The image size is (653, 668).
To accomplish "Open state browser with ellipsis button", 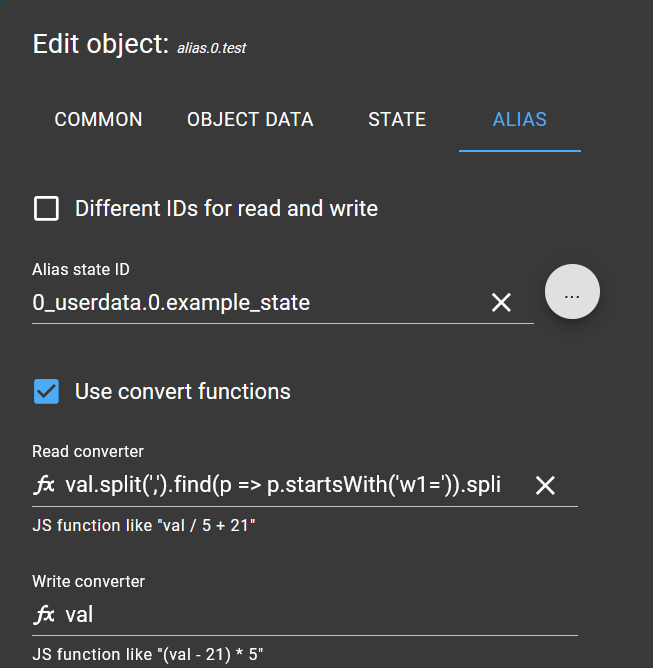I will pyautogui.click(x=572, y=292).
